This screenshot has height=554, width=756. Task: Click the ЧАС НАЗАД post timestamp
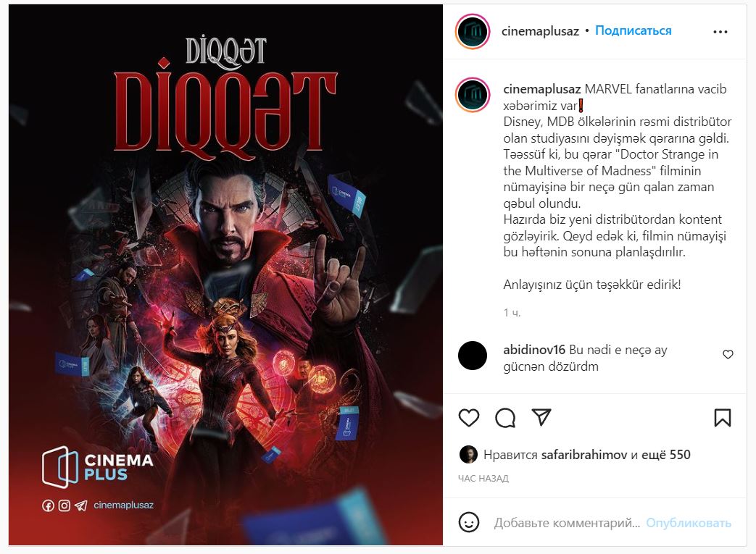483,479
